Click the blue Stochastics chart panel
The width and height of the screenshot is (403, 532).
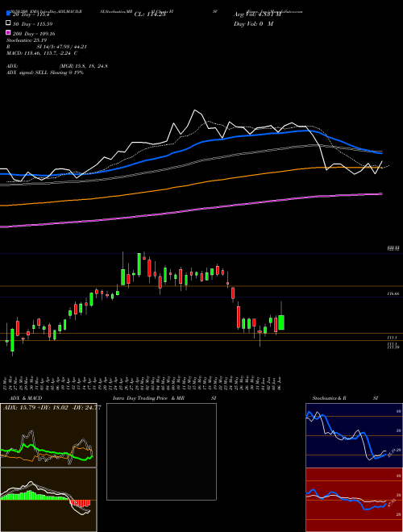pyautogui.click(x=354, y=435)
